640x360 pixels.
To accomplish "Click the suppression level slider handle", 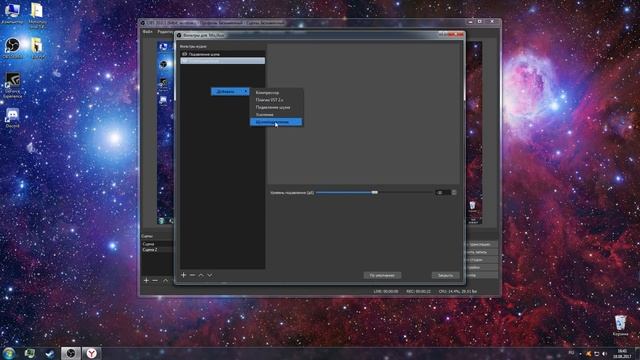I will 375,192.
